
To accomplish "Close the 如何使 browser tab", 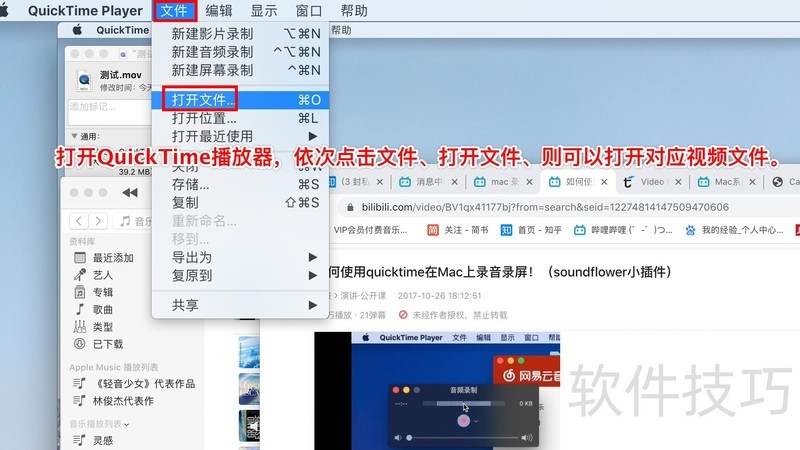I will pos(604,182).
